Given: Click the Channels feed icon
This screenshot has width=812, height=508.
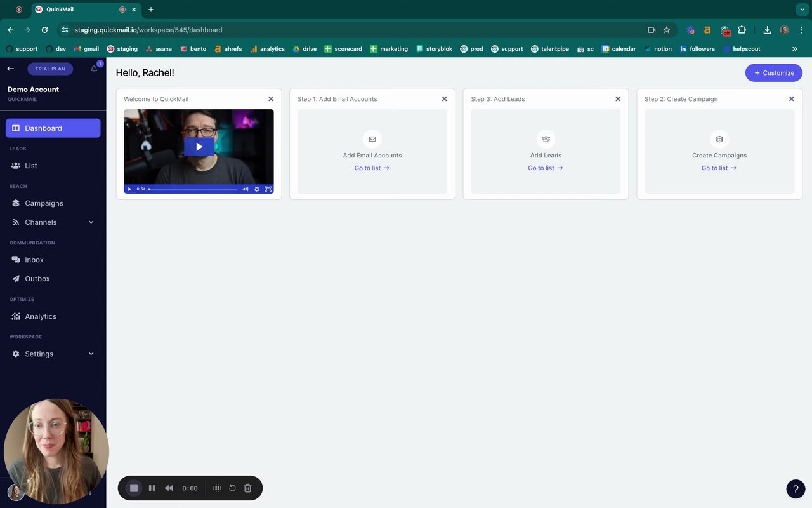Looking at the screenshot, I should pyautogui.click(x=16, y=222).
